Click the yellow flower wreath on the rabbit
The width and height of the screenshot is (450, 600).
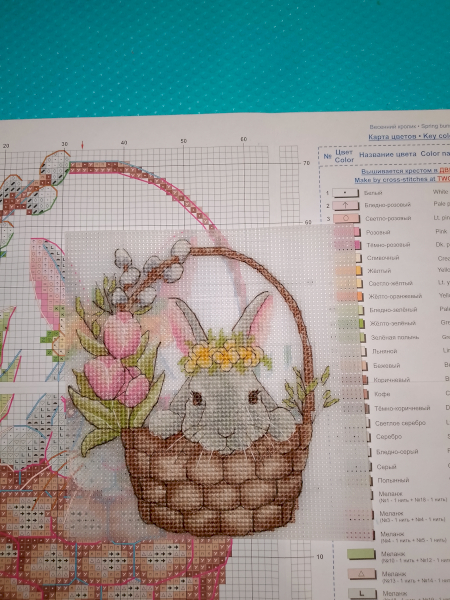point(225,356)
